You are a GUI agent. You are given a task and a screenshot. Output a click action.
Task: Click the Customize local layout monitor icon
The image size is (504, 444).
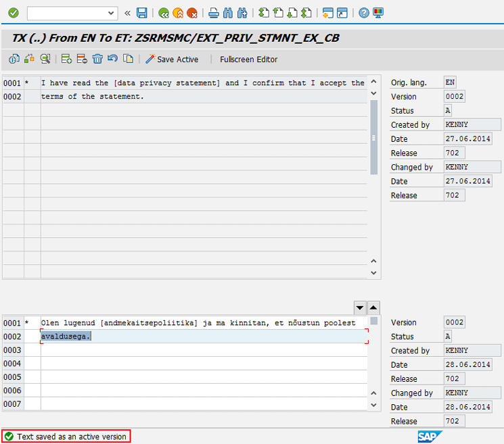click(x=378, y=13)
